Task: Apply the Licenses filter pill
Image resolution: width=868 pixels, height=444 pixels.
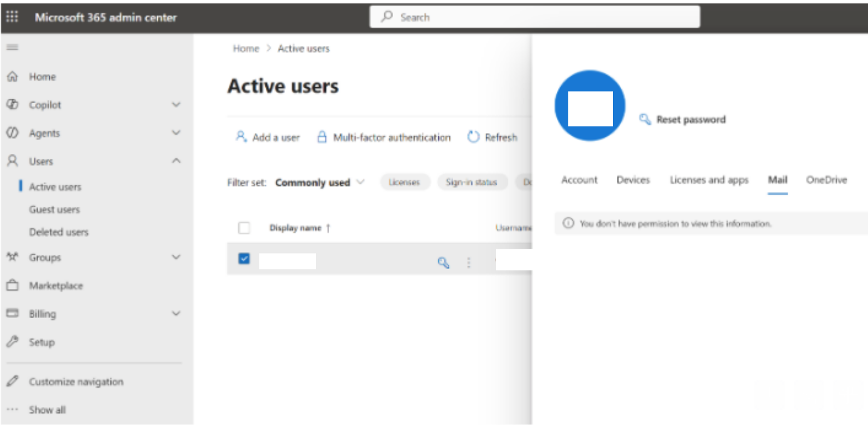Action: point(405,182)
